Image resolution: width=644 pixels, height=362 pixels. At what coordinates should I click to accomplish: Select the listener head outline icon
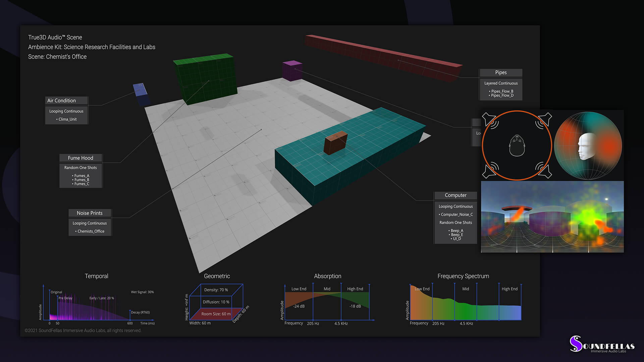pos(517,146)
